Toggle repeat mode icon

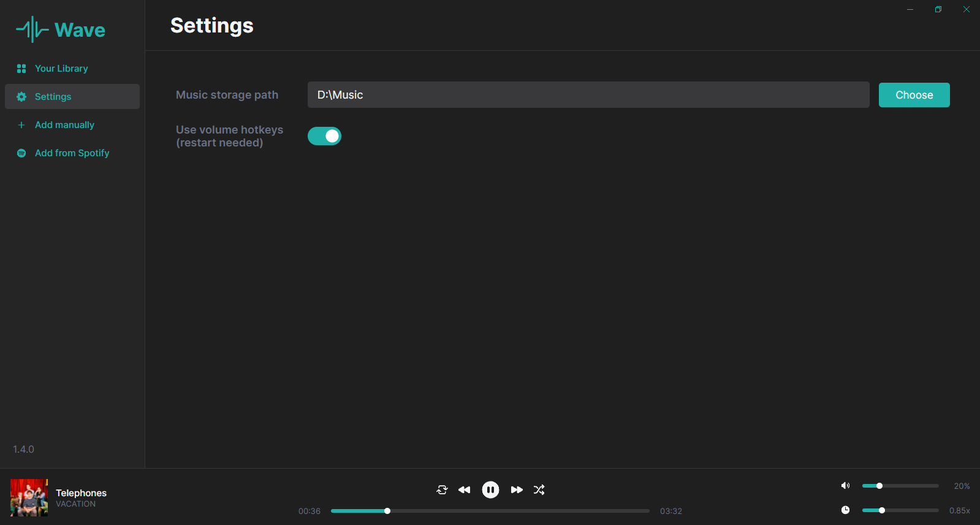click(x=442, y=489)
